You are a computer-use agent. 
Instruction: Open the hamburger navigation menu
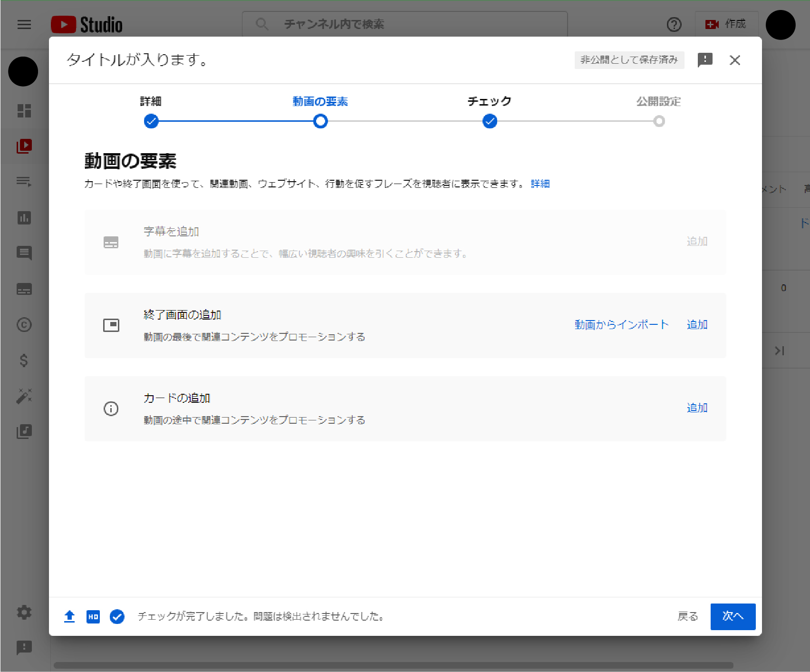pos(24,24)
